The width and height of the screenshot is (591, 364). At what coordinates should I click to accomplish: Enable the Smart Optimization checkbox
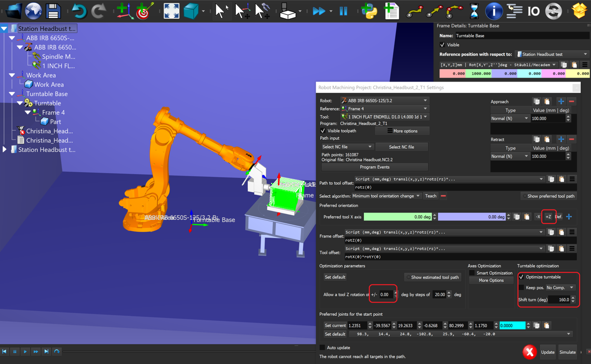point(472,273)
